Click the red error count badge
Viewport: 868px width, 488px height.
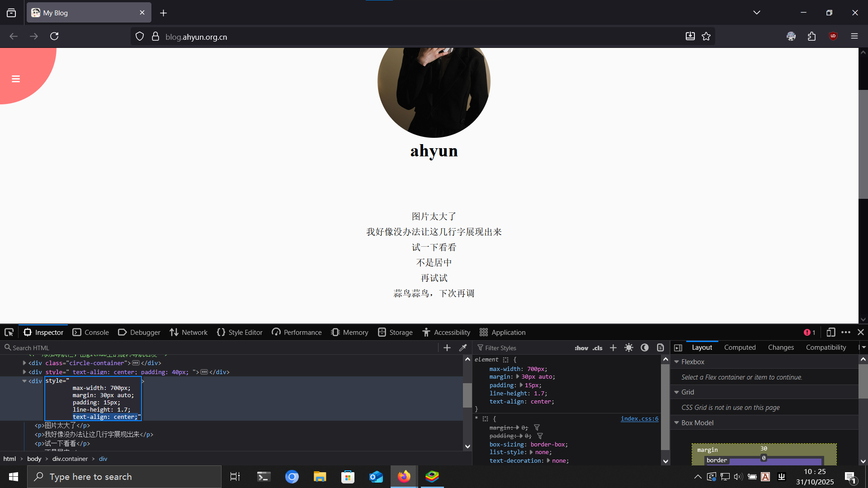click(809, 333)
